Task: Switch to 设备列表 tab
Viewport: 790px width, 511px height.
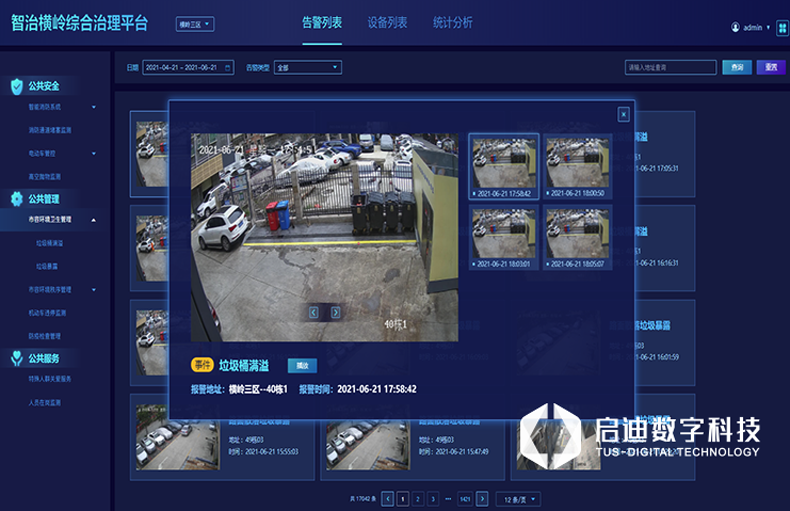Action: pos(387,23)
